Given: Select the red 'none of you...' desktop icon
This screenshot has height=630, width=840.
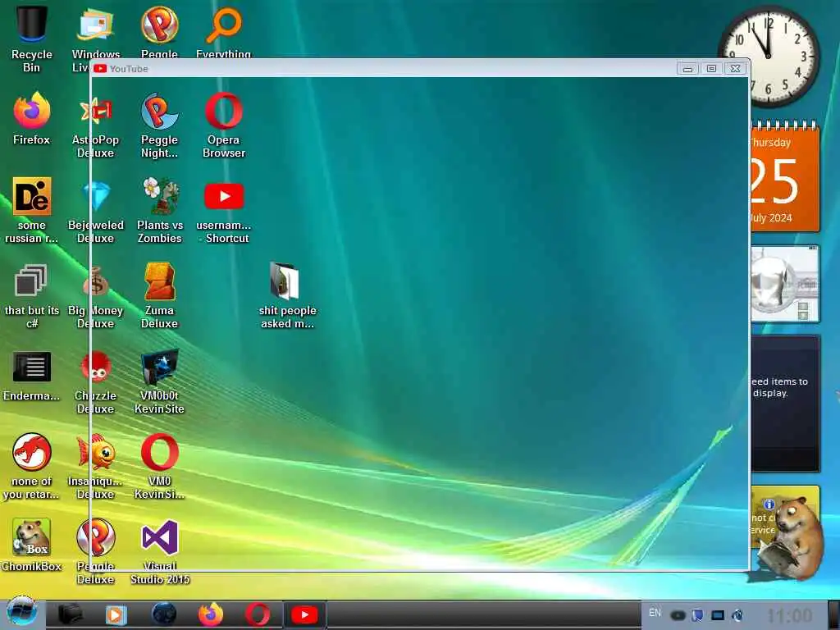Looking at the screenshot, I should point(32,452).
